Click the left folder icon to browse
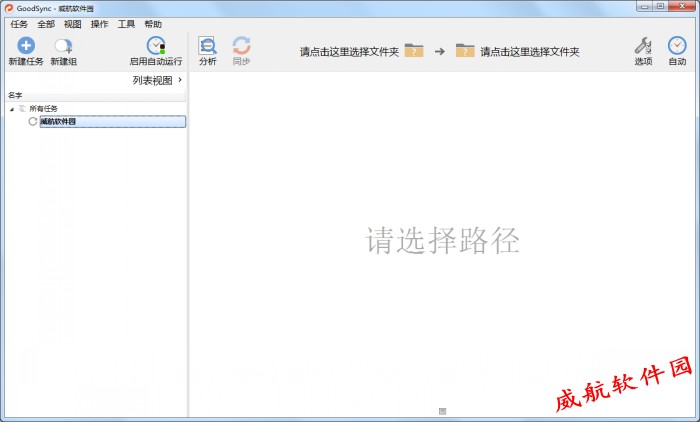Screen dimensions: 700x422 pyautogui.click(x=414, y=51)
